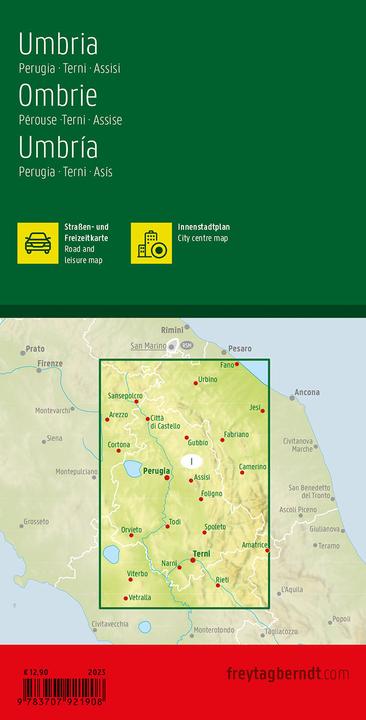Click the freytagberndt.com link
366x720 pixels.
point(288,674)
